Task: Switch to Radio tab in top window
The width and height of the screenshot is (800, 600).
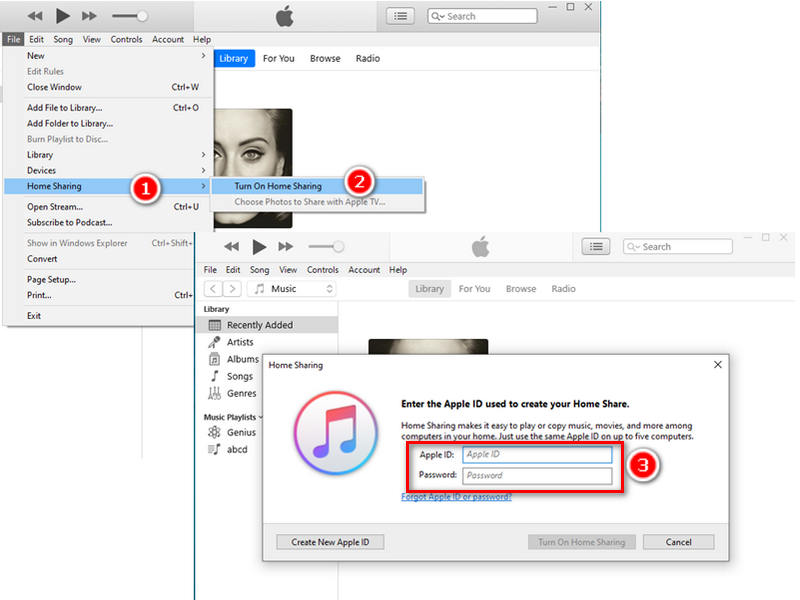Action: tap(368, 58)
